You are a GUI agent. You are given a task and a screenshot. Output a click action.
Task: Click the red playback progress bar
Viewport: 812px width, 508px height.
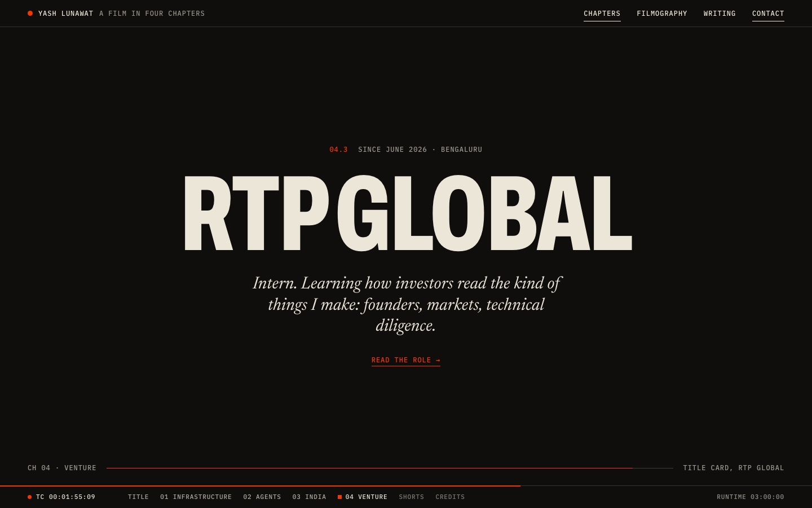pos(260,485)
